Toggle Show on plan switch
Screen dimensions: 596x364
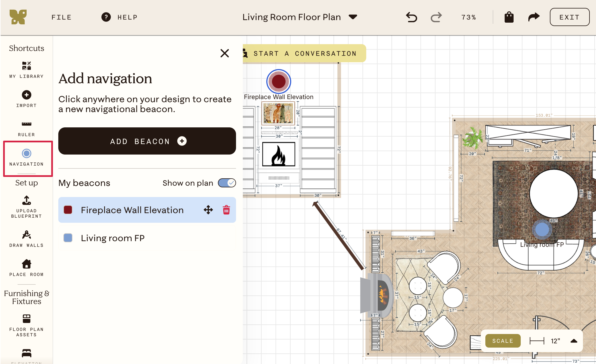(227, 183)
